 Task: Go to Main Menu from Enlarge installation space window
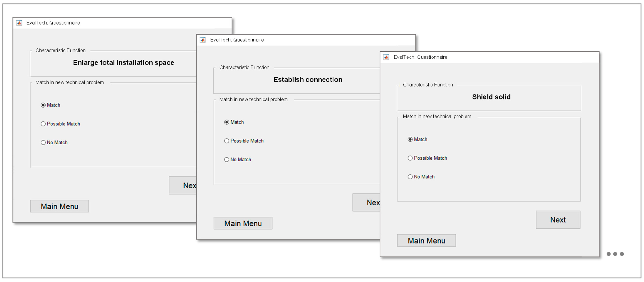click(59, 206)
